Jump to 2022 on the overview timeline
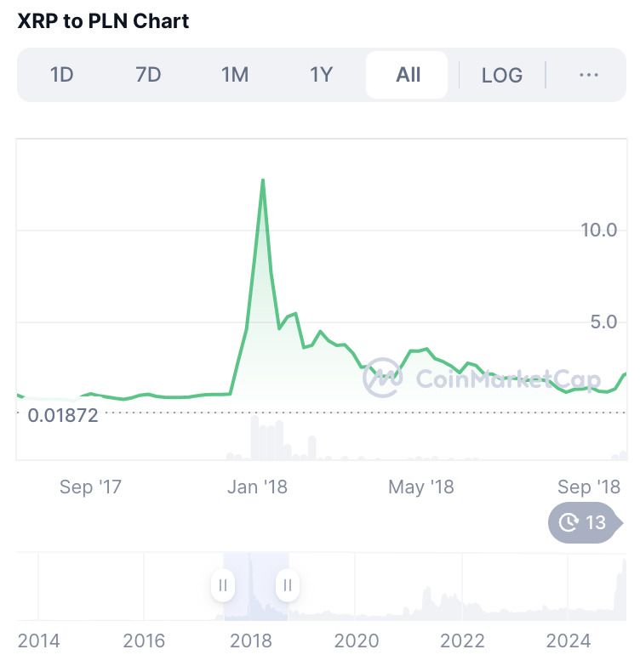The height and width of the screenshot is (672, 640). (462, 641)
